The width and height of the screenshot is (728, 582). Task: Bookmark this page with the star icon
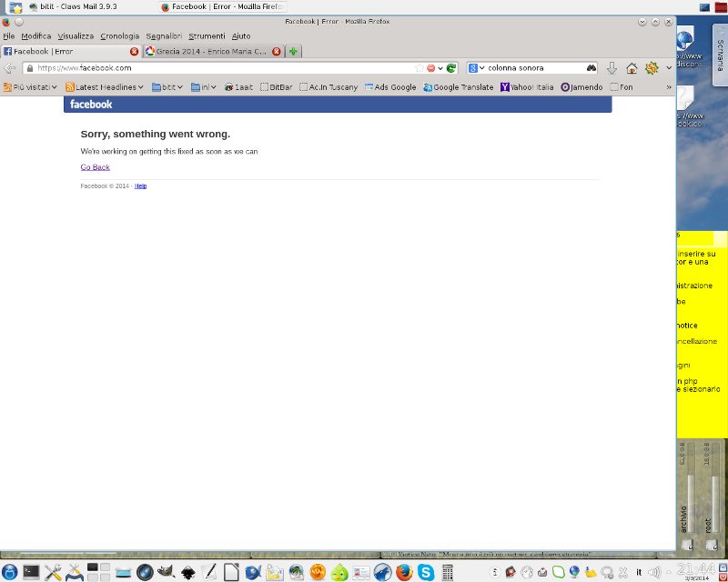[420, 68]
